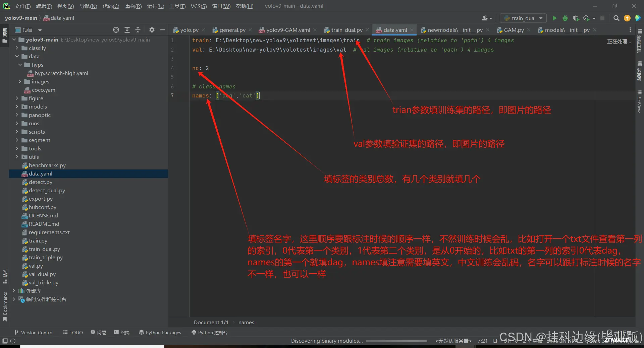Close the yolo.py editor tab
Viewport: 644px width, 348px height.
coord(203,30)
